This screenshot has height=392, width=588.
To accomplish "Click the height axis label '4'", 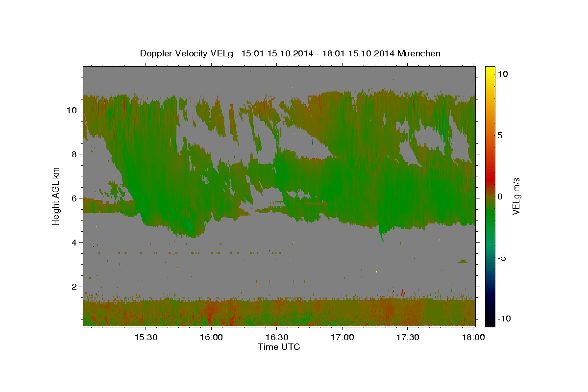I will tap(73, 243).
